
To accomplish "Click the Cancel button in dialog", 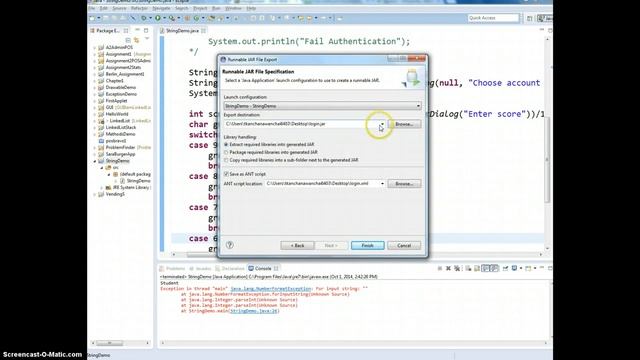I will (x=404, y=245).
